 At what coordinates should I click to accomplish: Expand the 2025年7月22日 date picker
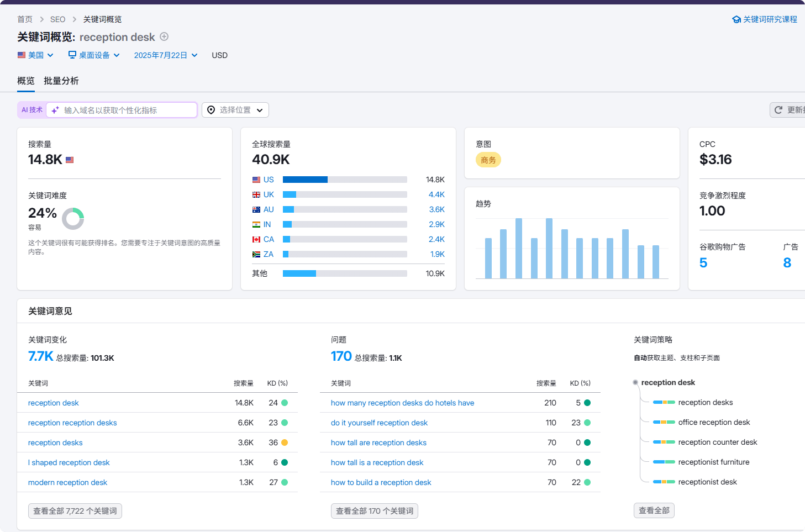[x=165, y=55]
